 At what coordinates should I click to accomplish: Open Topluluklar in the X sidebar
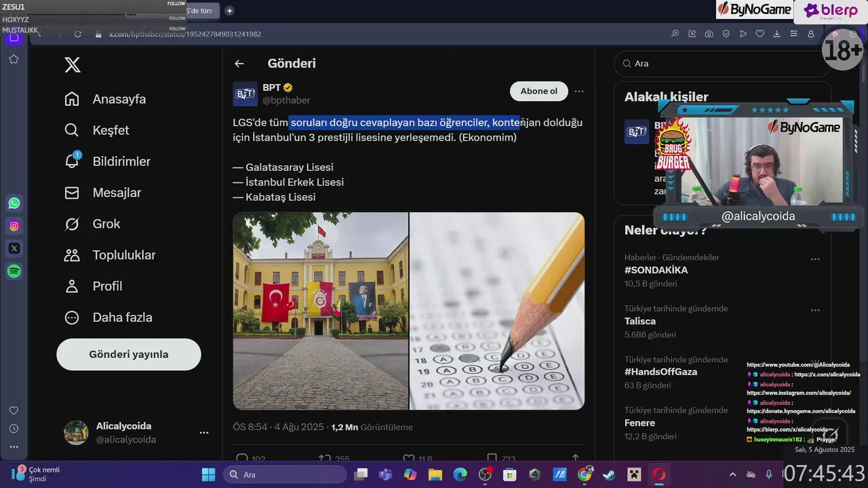coord(110,255)
